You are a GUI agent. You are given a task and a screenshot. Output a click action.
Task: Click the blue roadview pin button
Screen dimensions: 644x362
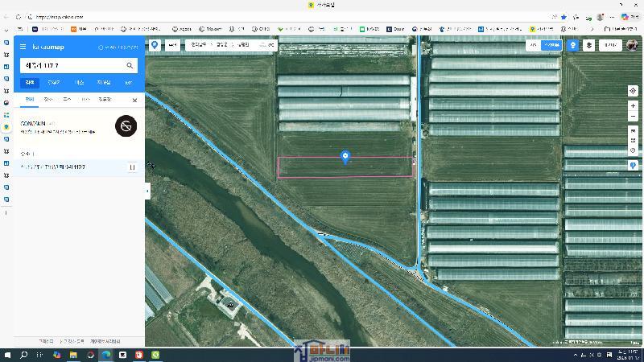coord(572,46)
